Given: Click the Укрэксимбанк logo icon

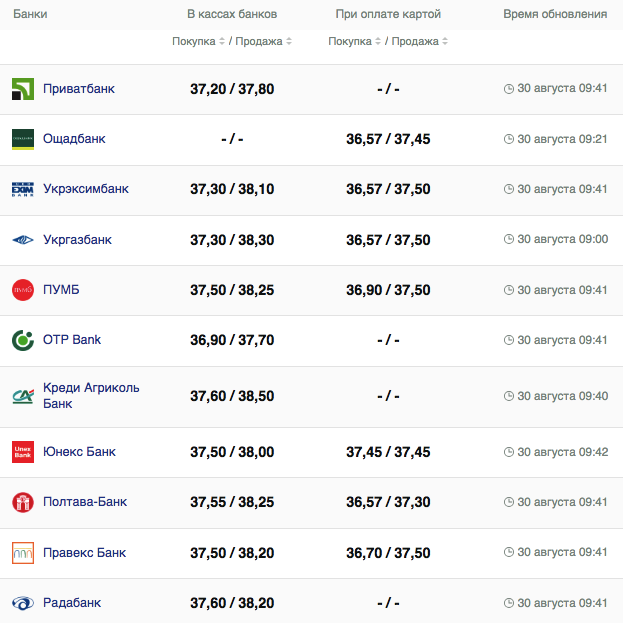Looking at the screenshot, I should 23,189.
